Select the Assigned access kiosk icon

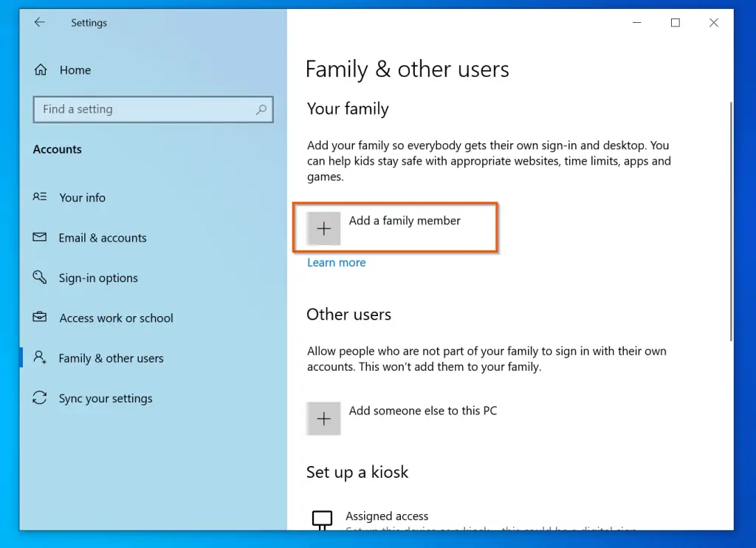pyautogui.click(x=323, y=519)
